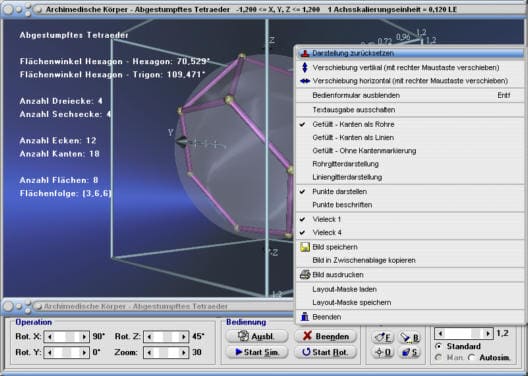Click the disk icon beside Bild speichern
528x376 pixels.
click(305, 247)
